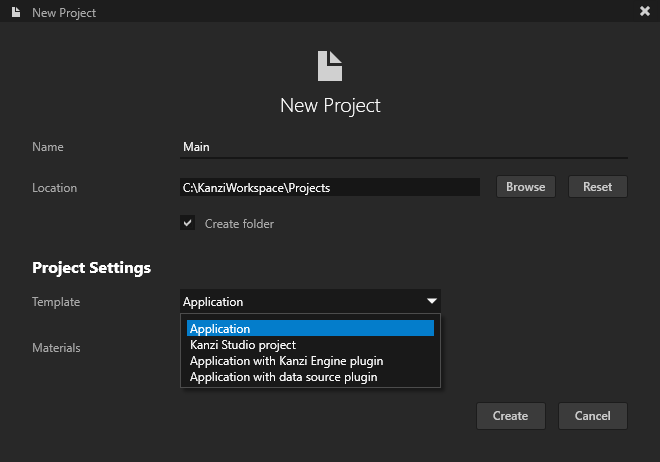The image size is (660, 462).
Task: Click the Location label
Action: pos(54,187)
